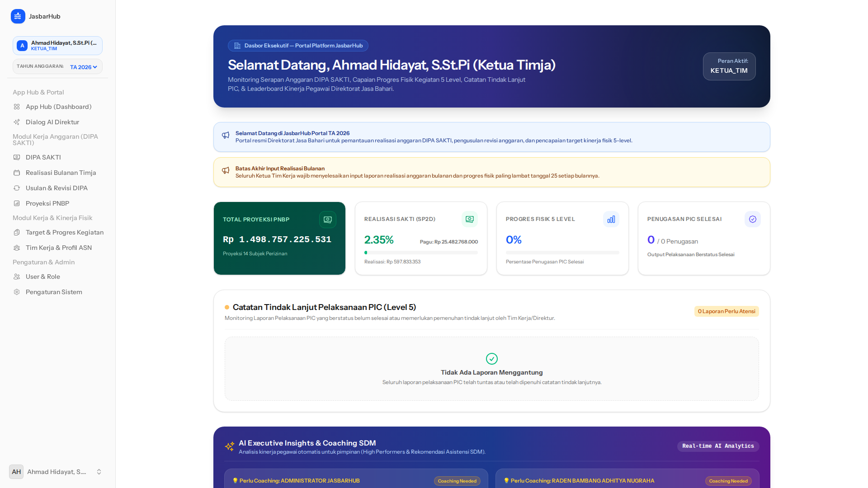Open the Penugasan PIC Selesai card
Screen dimensions: 868x488
pos(704,238)
